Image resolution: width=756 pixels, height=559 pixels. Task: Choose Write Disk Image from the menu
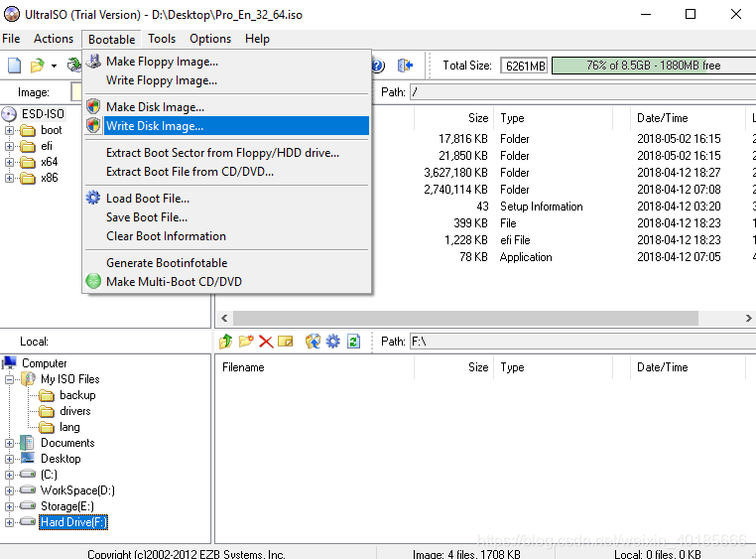point(227,126)
